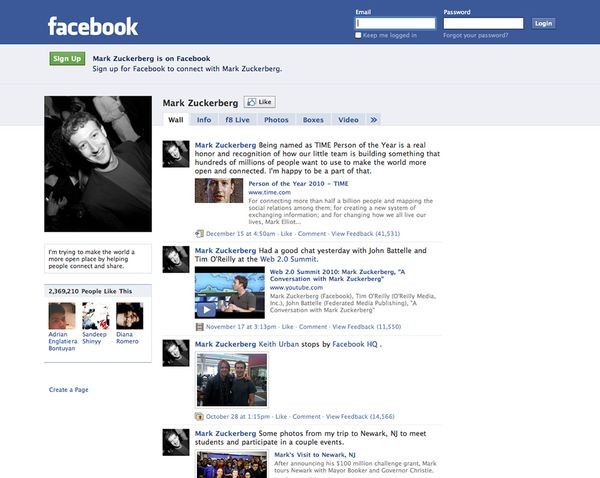The height and width of the screenshot is (478, 600).
Task: Click the thumbs-up Like button beside the name
Action: [260, 102]
